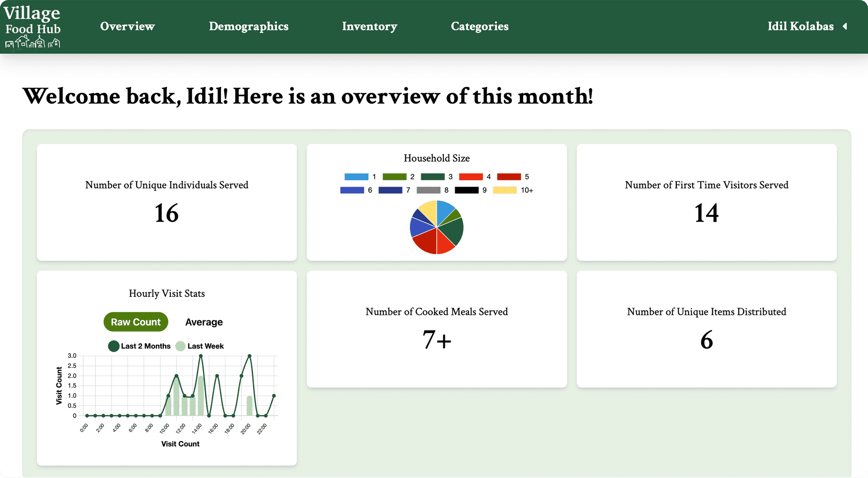Click the Idil Kolabas username
The height and width of the screenshot is (478, 868).
(800, 26)
